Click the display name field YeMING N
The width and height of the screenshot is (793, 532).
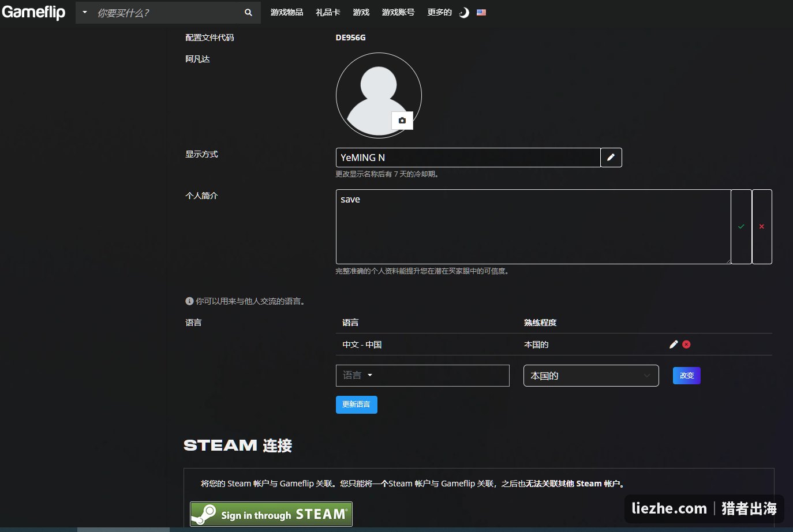[x=468, y=158]
